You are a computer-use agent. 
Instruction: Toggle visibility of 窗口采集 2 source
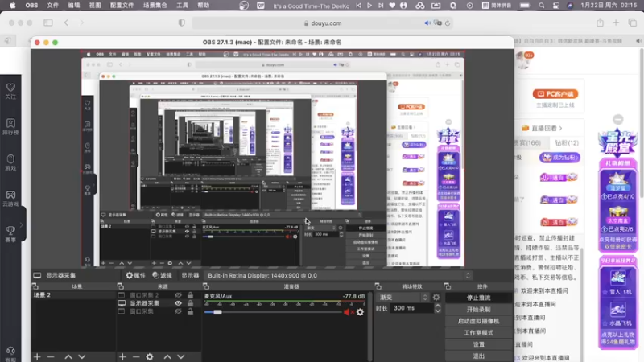pyautogui.click(x=178, y=295)
